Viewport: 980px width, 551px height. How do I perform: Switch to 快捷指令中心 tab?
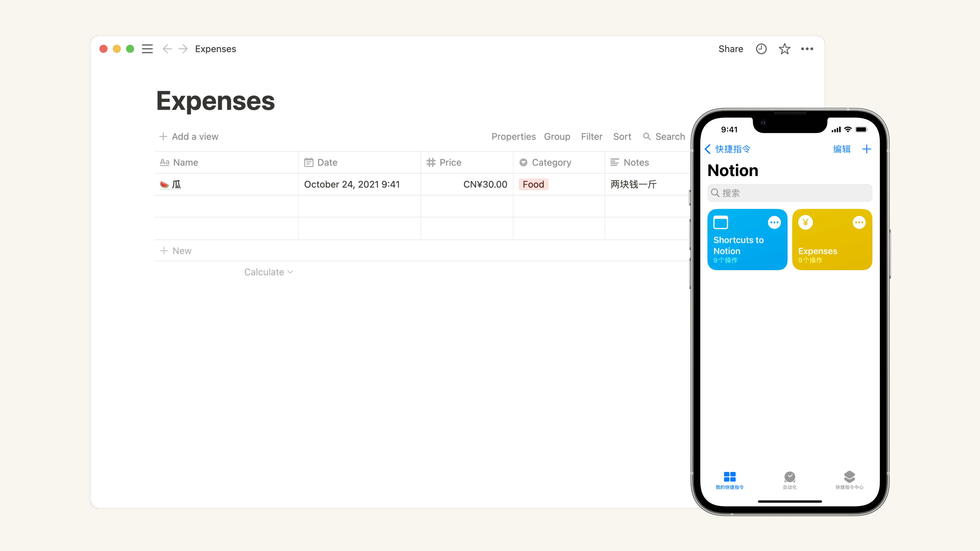point(849,480)
